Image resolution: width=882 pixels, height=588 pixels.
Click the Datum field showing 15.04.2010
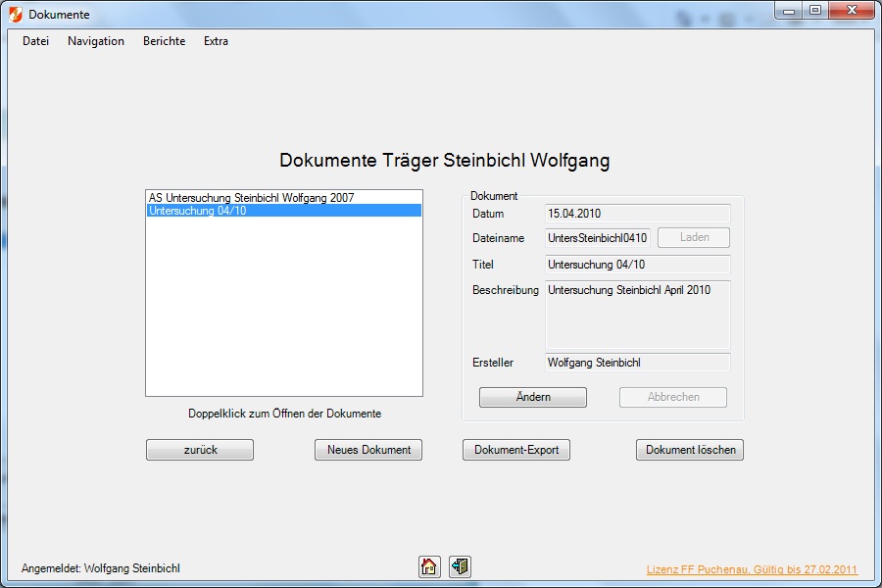click(638, 214)
